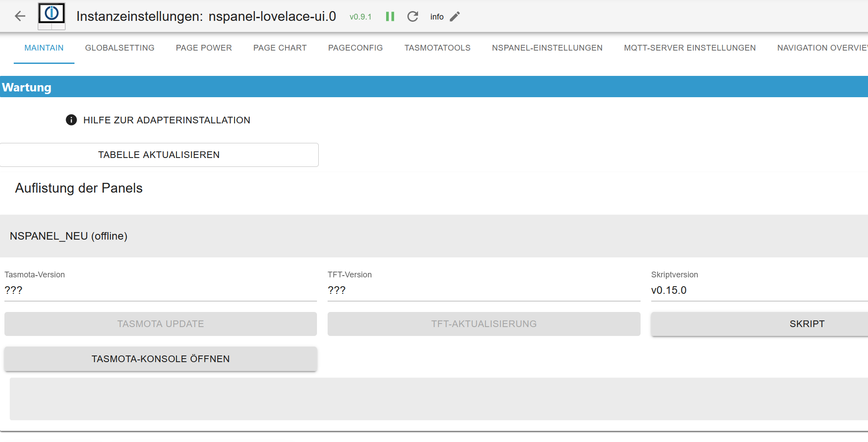Click the Skript button
868x442 pixels.
(807, 324)
